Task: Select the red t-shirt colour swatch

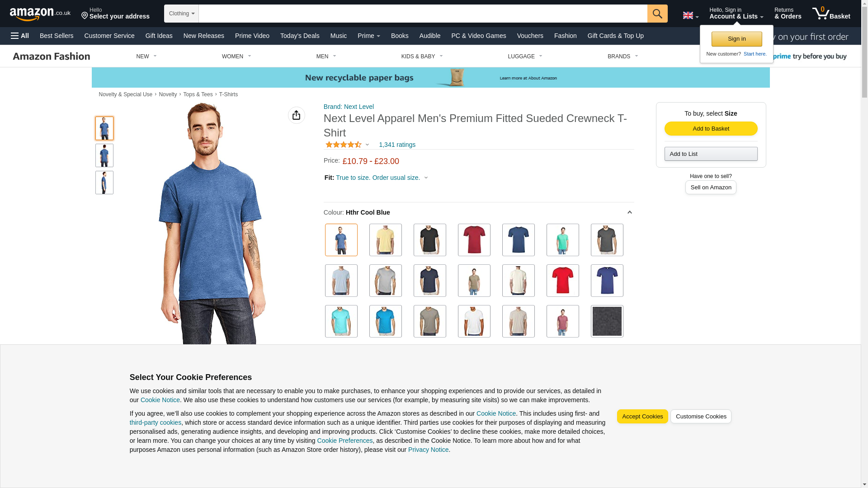Action: (x=562, y=281)
